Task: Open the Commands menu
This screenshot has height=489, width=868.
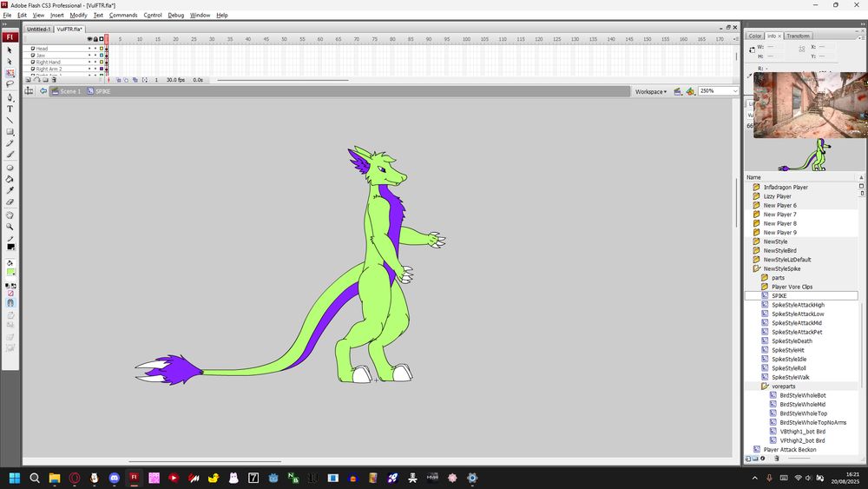Action: pos(122,15)
